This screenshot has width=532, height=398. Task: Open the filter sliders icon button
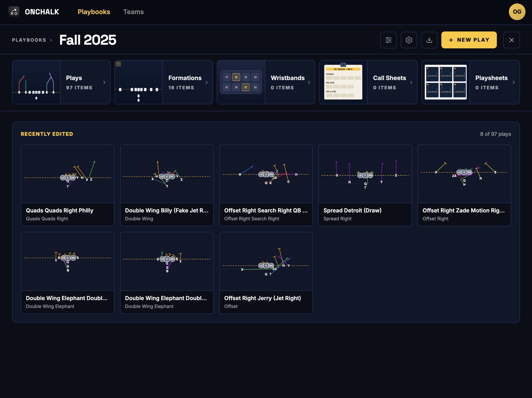[388, 40]
